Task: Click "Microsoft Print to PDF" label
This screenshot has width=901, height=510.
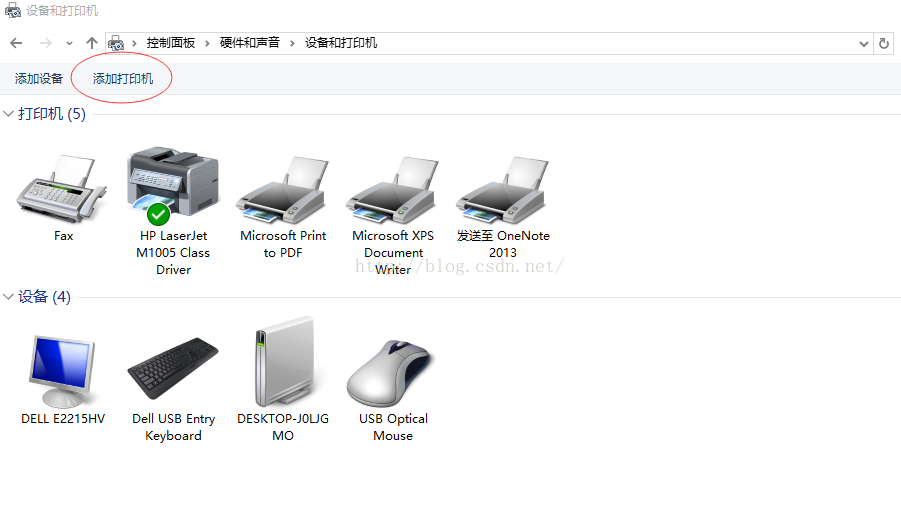Action: click(283, 244)
